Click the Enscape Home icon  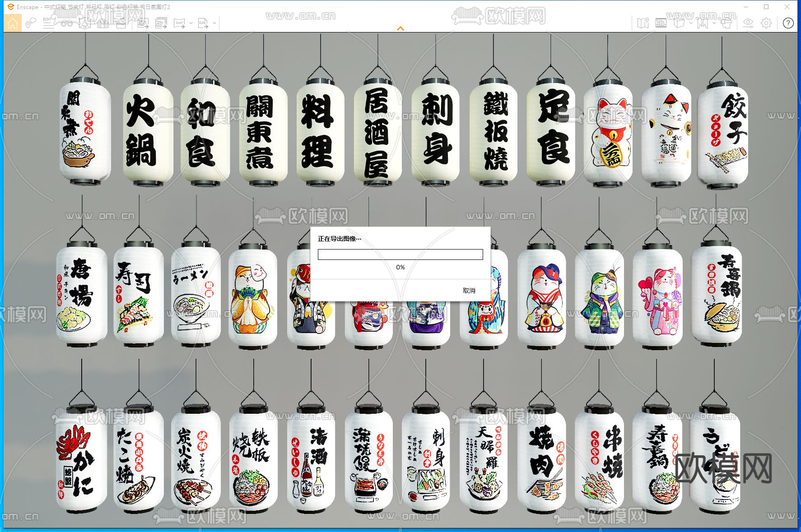13,23
